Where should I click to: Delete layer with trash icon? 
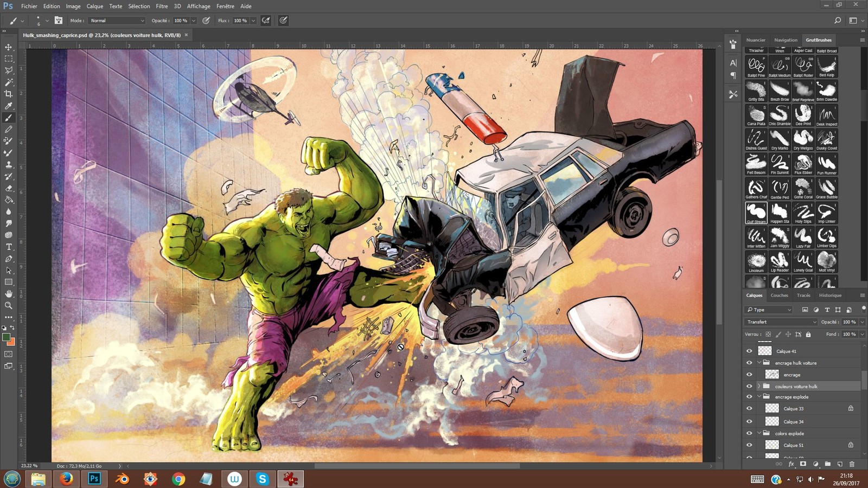(x=852, y=464)
